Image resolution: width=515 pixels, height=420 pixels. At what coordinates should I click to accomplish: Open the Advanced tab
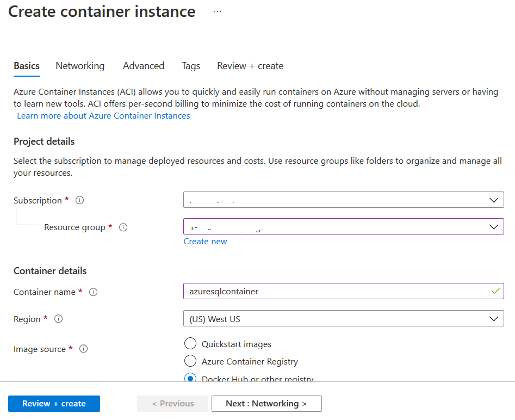pyautogui.click(x=144, y=66)
